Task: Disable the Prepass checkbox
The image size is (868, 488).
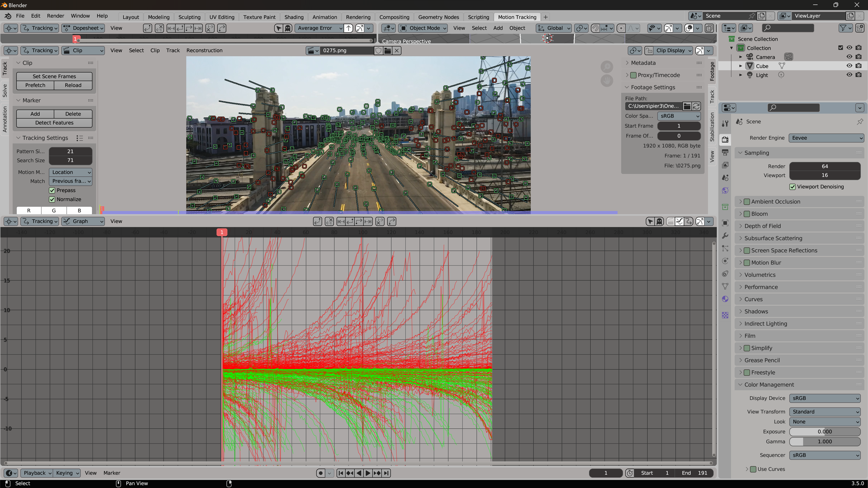Action: pos(52,191)
